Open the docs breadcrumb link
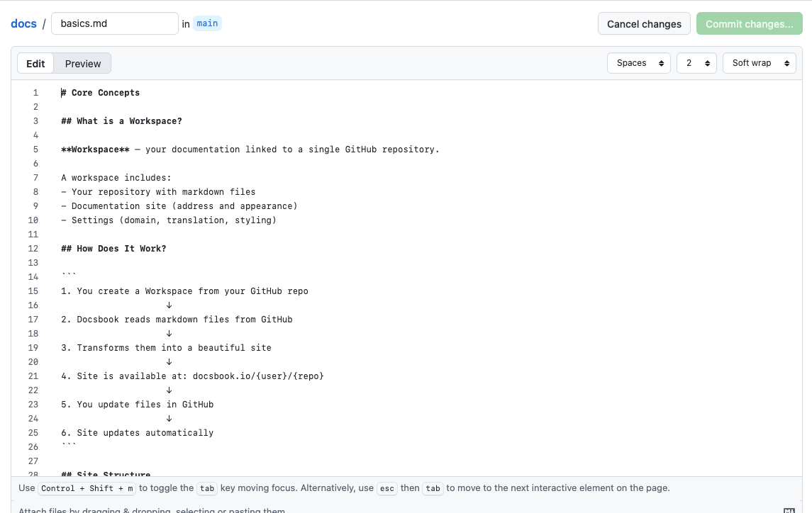This screenshot has height=513, width=812. point(24,24)
